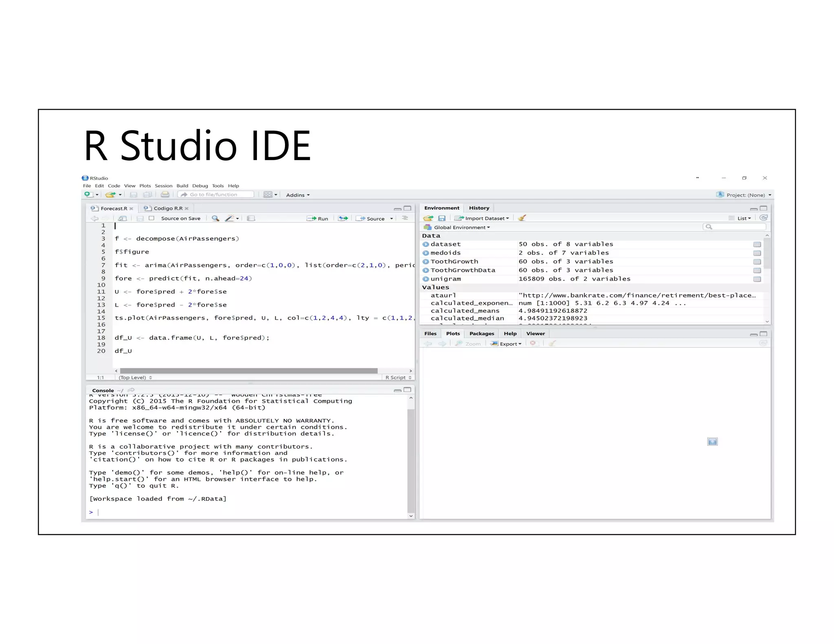This screenshot has height=644, width=834.
Task: Open the medoids data viewer grid icon
Action: click(x=757, y=253)
